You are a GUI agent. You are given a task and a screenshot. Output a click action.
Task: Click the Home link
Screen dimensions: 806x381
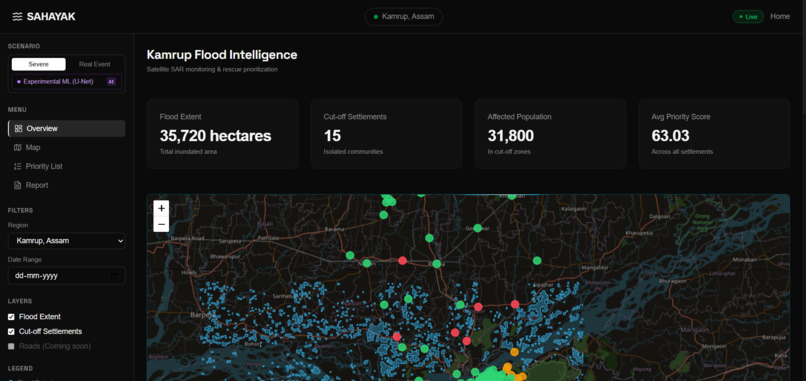[x=780, y=16]
